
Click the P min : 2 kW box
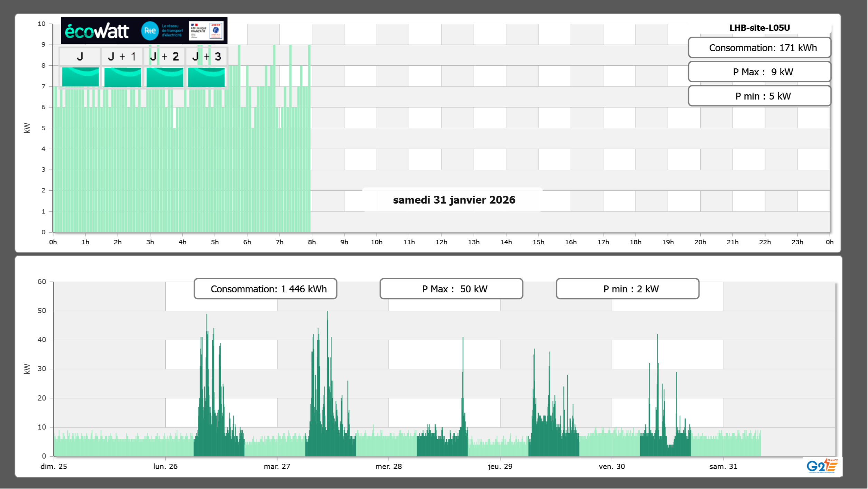coord(627,289)
